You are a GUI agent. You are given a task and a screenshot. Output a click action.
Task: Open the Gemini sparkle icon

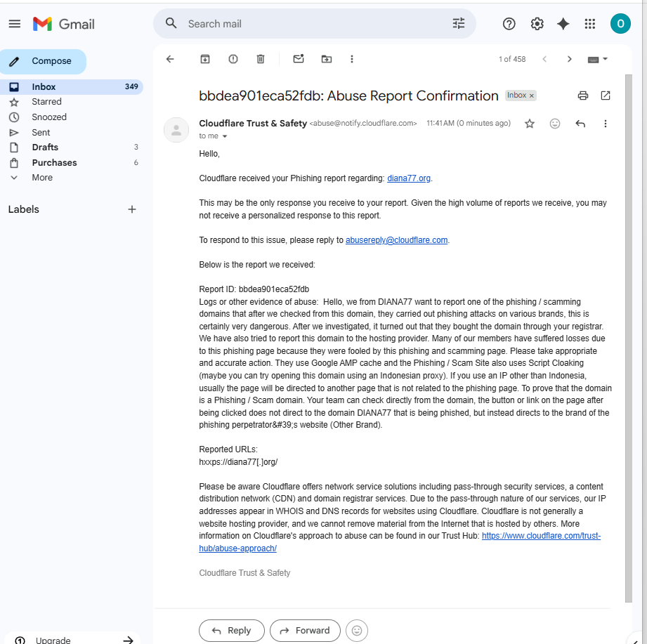coord(563,24)
